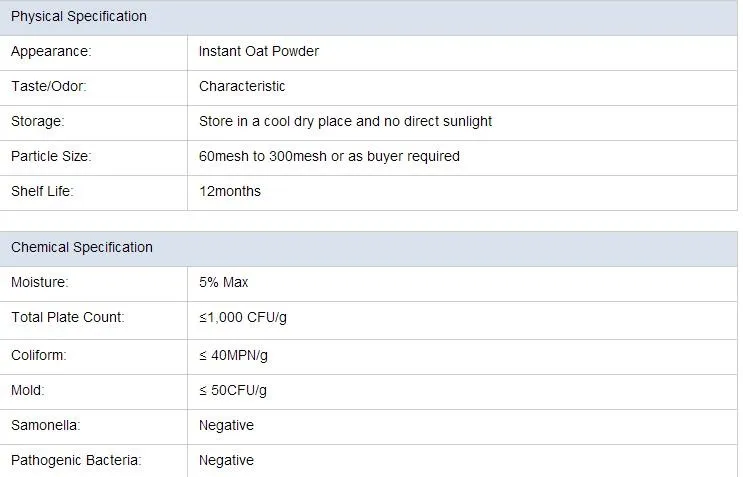Click the 60mesh to 300mesh value
Viewport: 743px width, 477px height.
pos(329,156)
